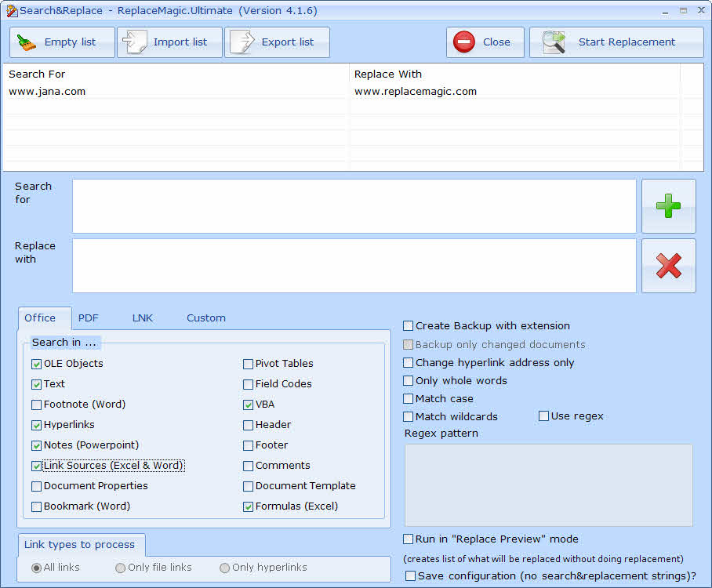Image resolution: width=712 pixels, height=588 pixels.
Task: Enable Footnote (Word) checkbox
Action: (37, 405)
